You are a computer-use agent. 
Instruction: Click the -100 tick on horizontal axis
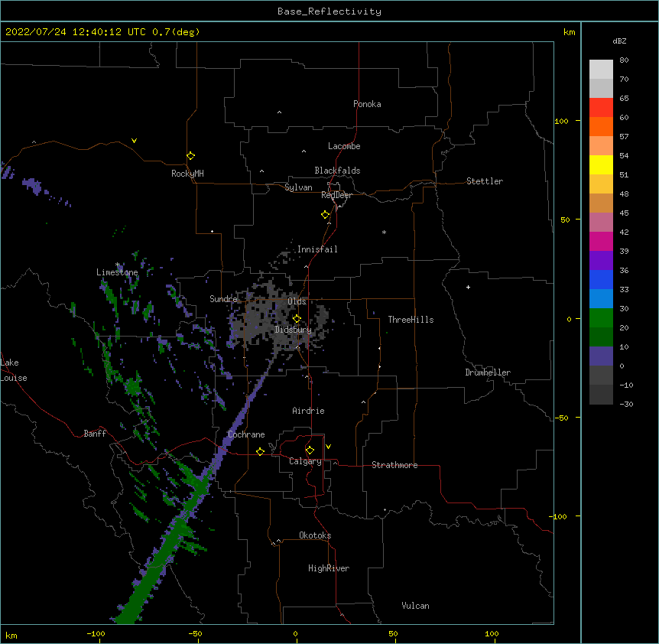click(96, 634)
